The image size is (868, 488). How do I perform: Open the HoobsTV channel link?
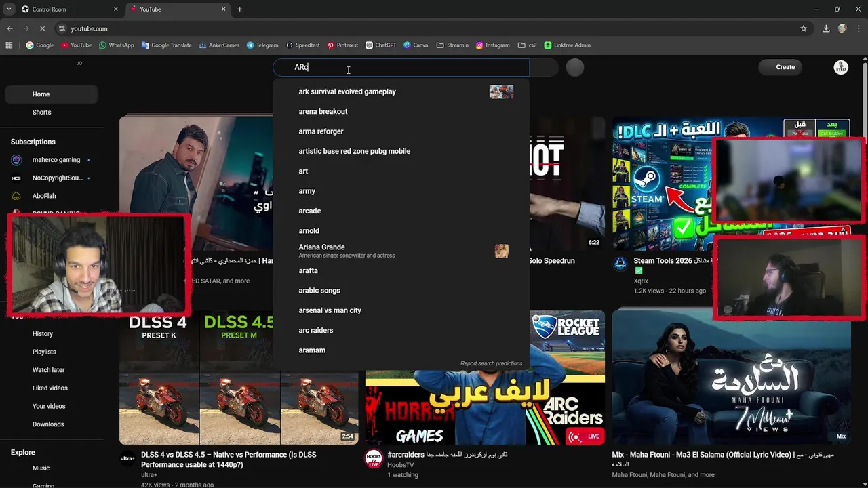coord(400,465)
